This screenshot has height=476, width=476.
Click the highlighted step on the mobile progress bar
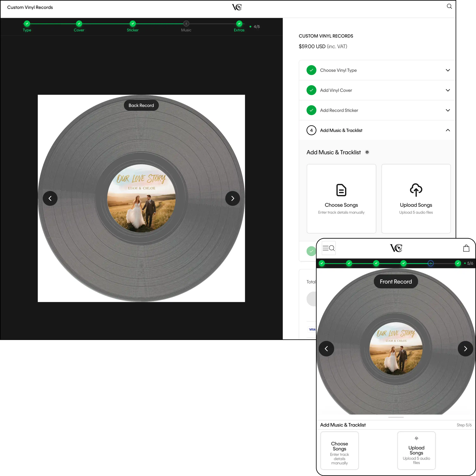pyautogui.click(x=431, y=263)
